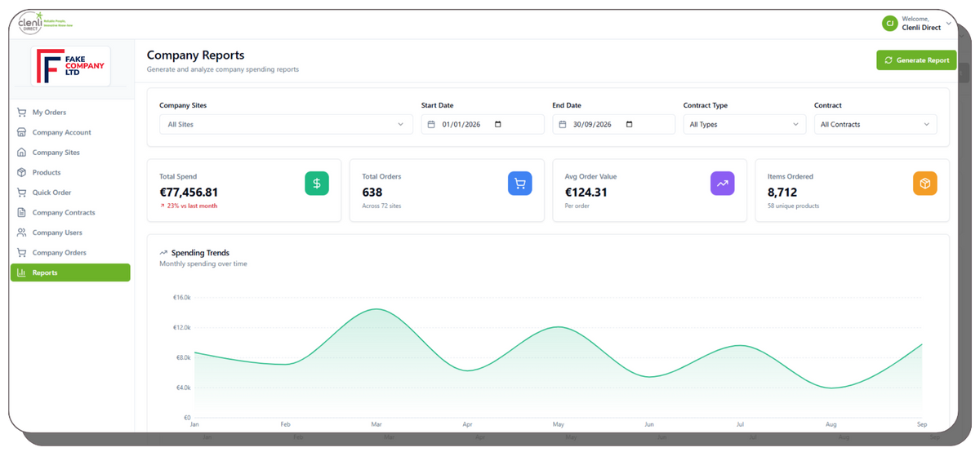Click the Reports bar chart icon

click(x=22, y=273)
